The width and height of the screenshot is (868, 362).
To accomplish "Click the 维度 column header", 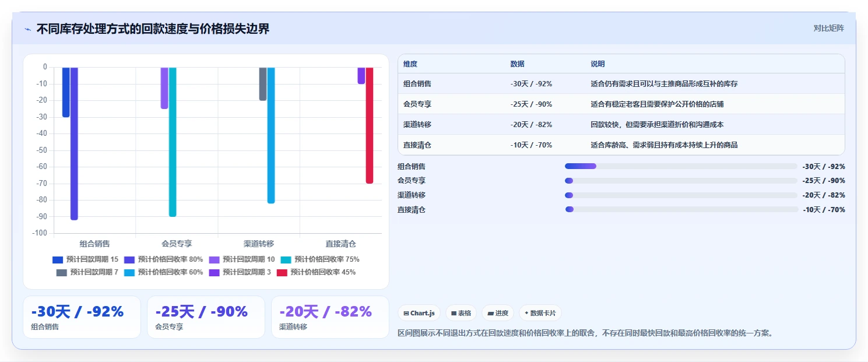I will [410, 64].
